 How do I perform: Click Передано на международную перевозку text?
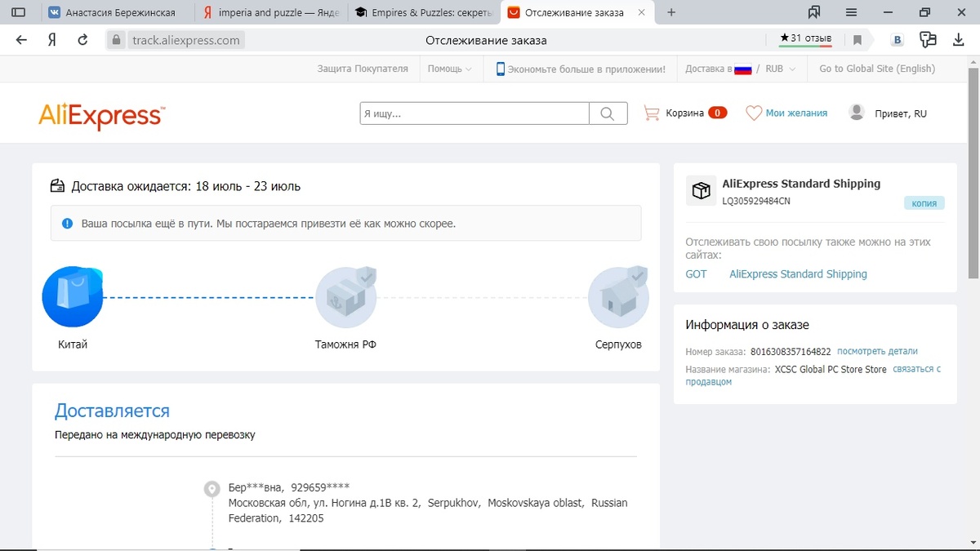click(155, 435)
